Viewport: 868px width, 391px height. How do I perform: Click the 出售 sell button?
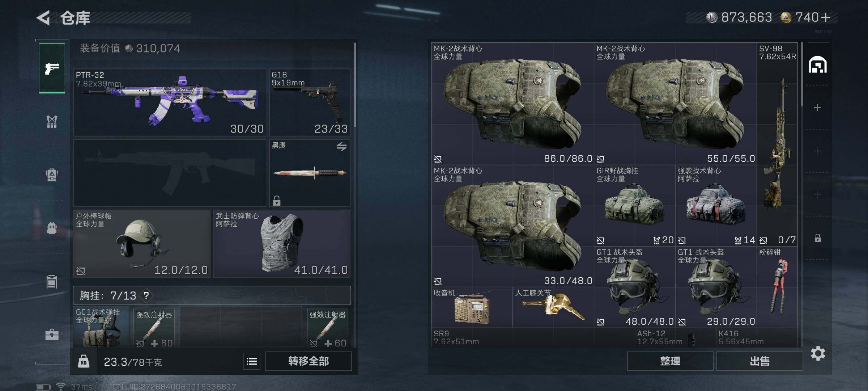tap(759, 361)
